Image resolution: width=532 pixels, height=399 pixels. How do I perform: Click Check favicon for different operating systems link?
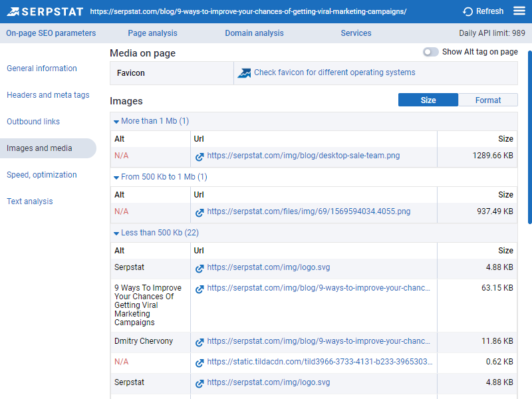point(334,72)
